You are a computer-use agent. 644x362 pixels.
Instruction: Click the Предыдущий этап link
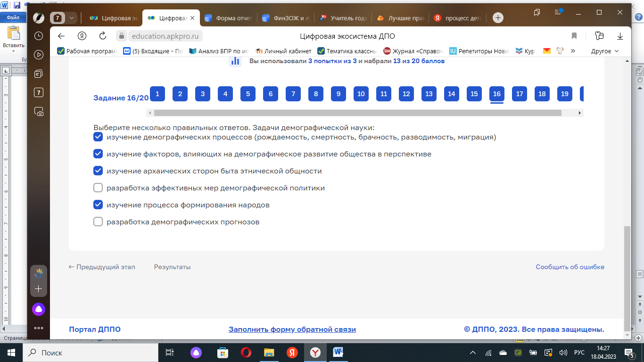pos(102,267)
